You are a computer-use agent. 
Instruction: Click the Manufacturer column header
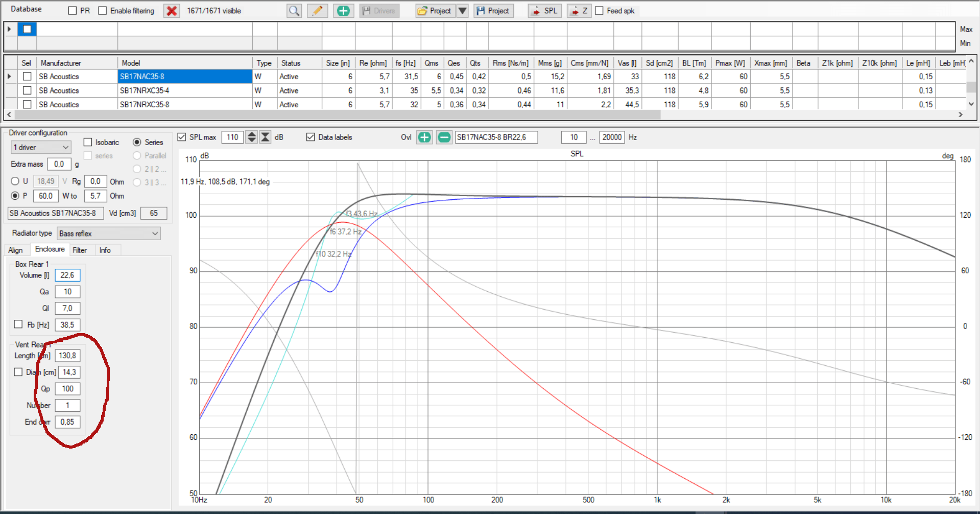pos(77,63)
